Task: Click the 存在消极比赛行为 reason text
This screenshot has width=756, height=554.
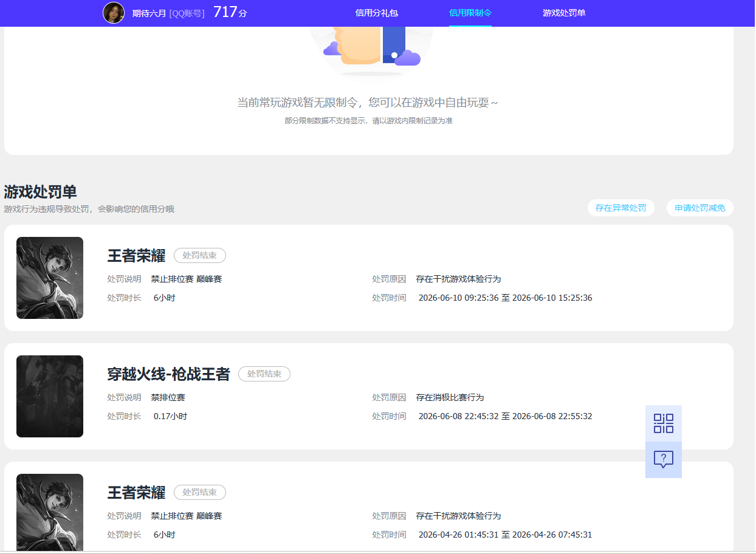Action: pyautogui.click(x=450, y=397)
